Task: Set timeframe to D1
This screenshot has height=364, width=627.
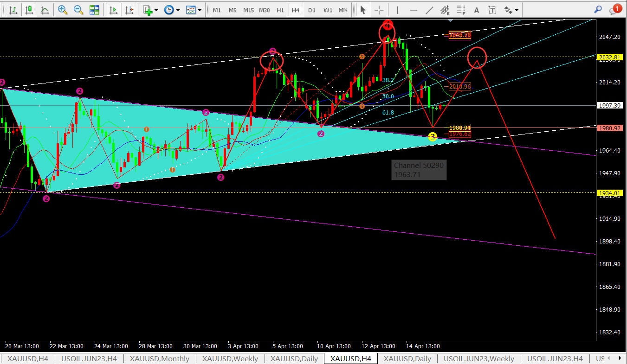Action: click(x=312, y=10)
